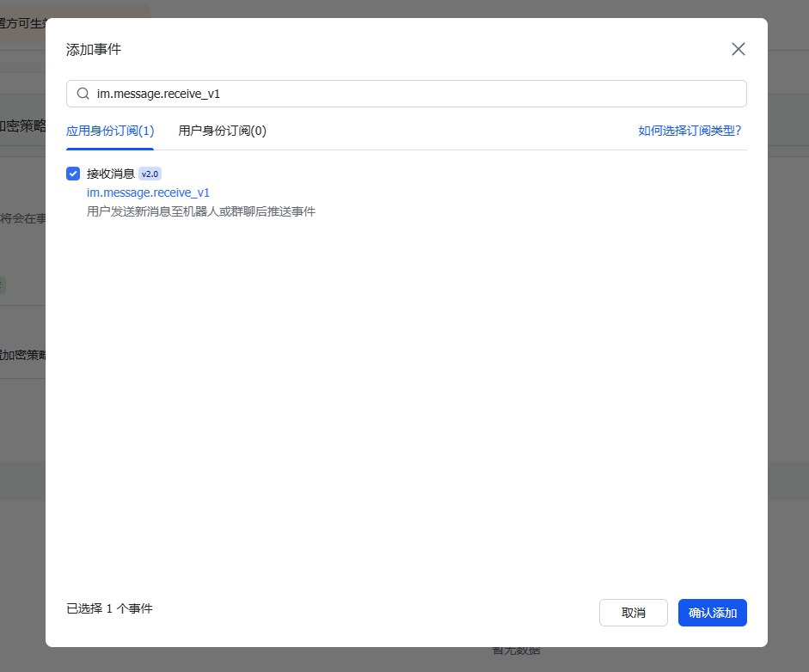809x672 pixels.
Task: Click the green badge on the left background
Action: click(x=3, y=284)
